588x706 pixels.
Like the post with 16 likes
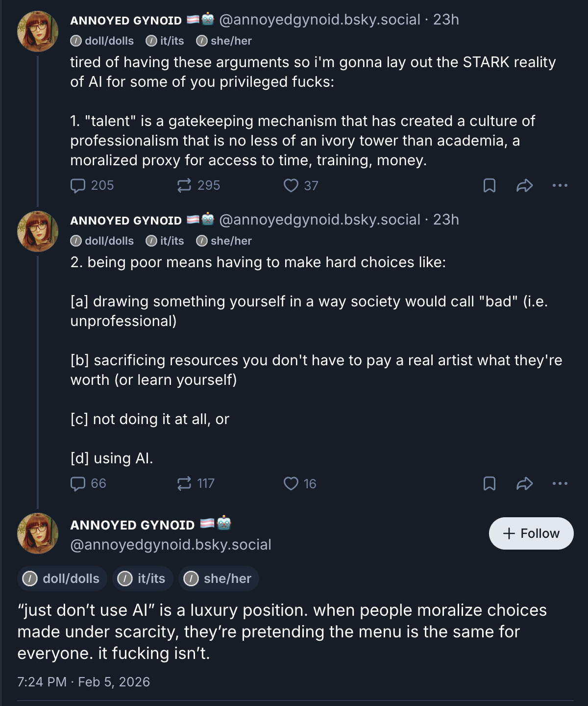(x=291, y=483)
